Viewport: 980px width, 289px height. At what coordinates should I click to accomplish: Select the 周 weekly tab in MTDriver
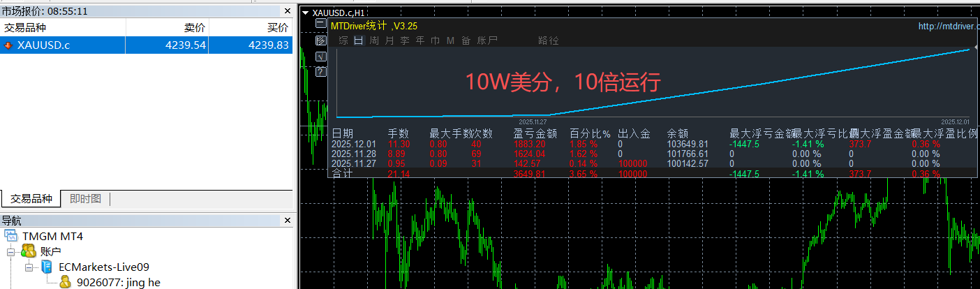pyautogui.click(x=374, y=40)
